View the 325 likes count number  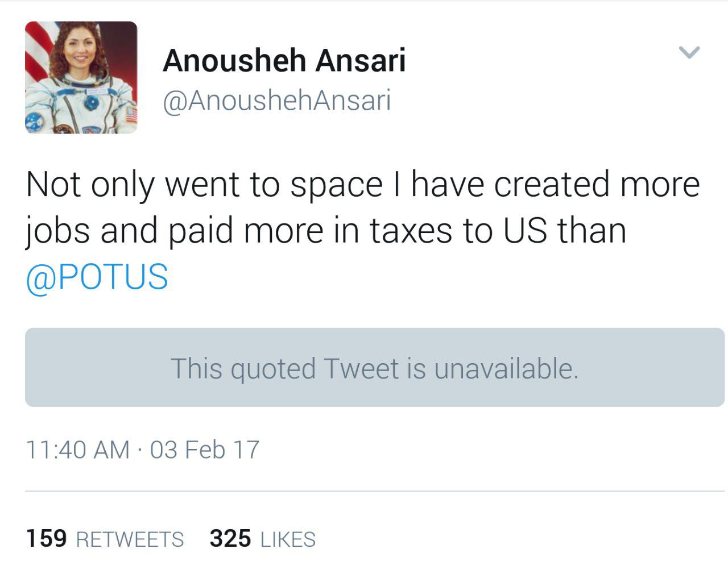230,538
